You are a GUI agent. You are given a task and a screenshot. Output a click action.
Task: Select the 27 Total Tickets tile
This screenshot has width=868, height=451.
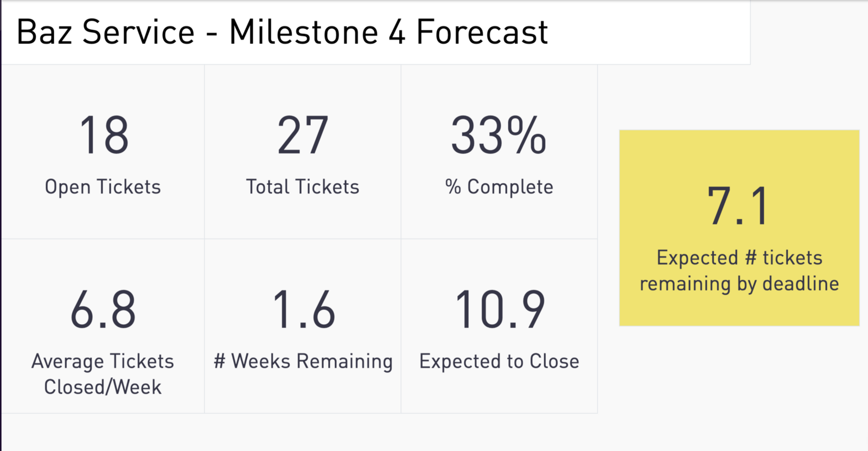[303, 152]
